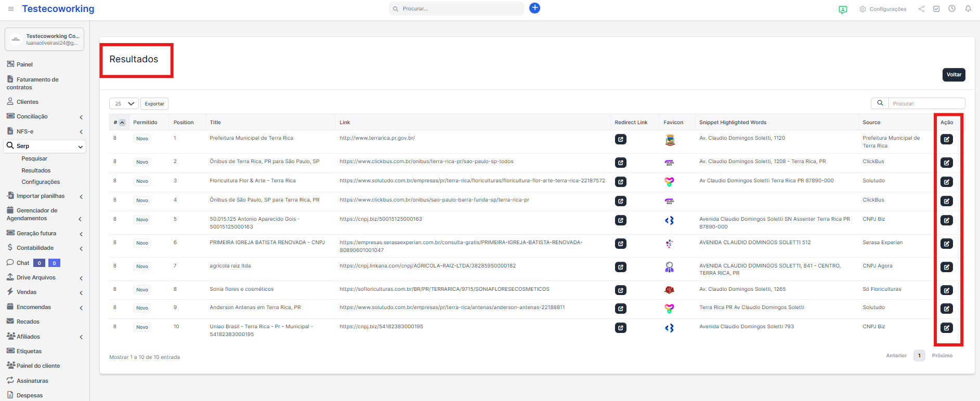The height and width of the screenshot is (401, 980).
Task: Click the clock history icon in header
Action: pos(951,9)
